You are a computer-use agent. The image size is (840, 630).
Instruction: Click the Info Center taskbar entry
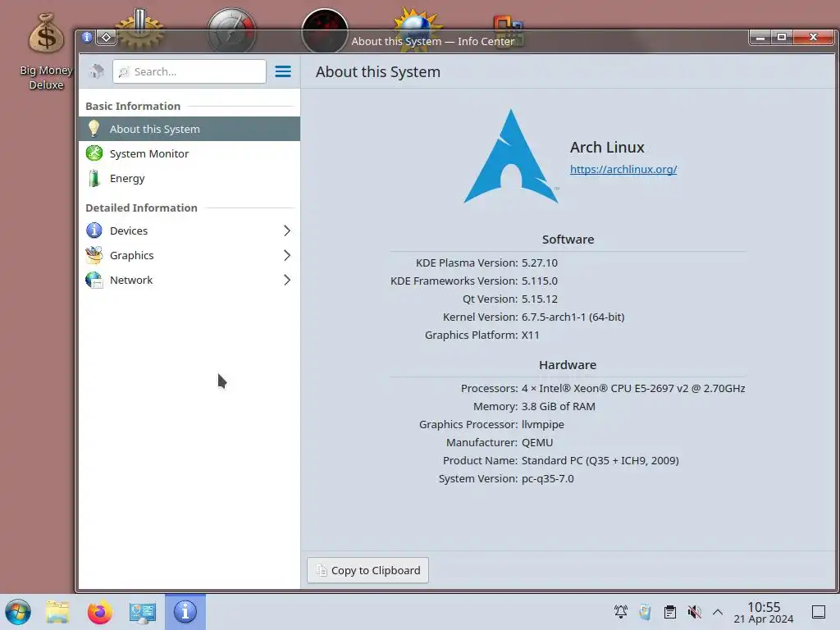(x=185, y=612)
